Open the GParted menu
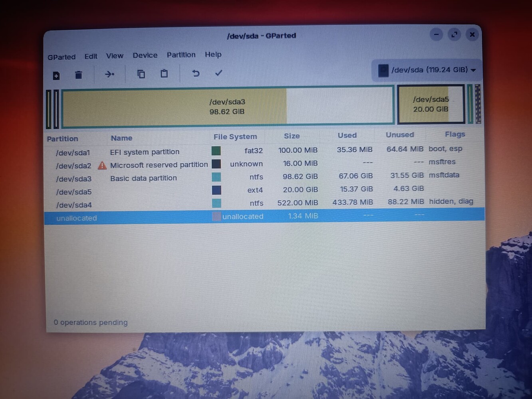The width and height of the screenshot is (532, 399). (x=61, y=57)
